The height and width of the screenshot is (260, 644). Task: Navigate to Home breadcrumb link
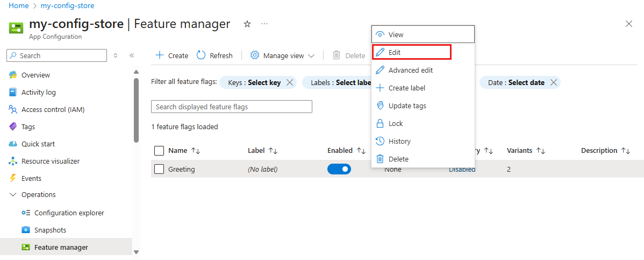[19, 6]
